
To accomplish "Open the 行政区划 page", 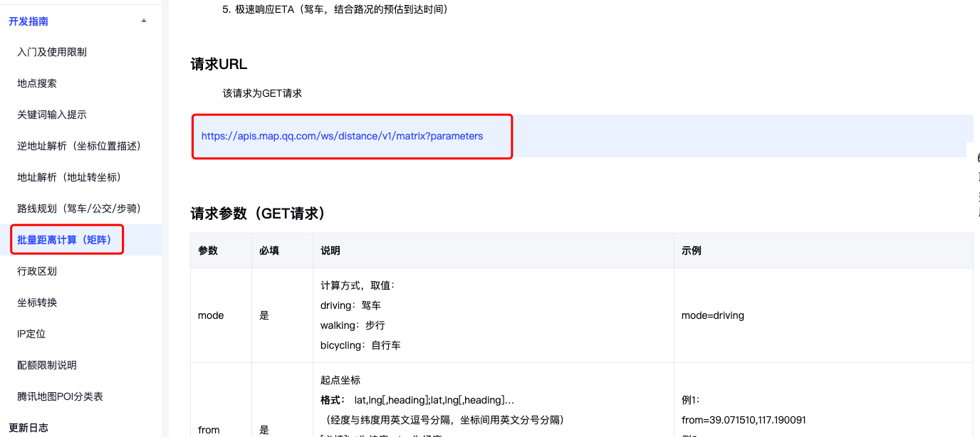I will pyautogui.click(x=37, y=271).
